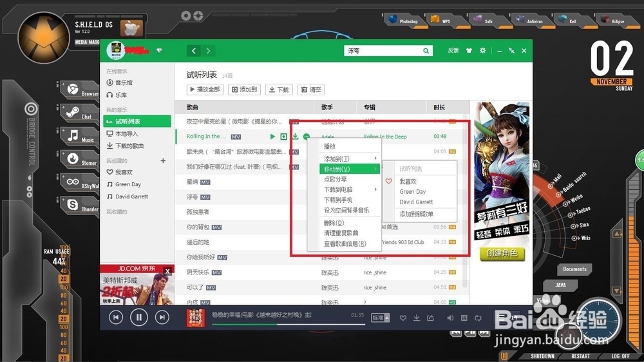
Task: Choose 设为空间背景音乐 menu item
Action: tap(350, 210)
